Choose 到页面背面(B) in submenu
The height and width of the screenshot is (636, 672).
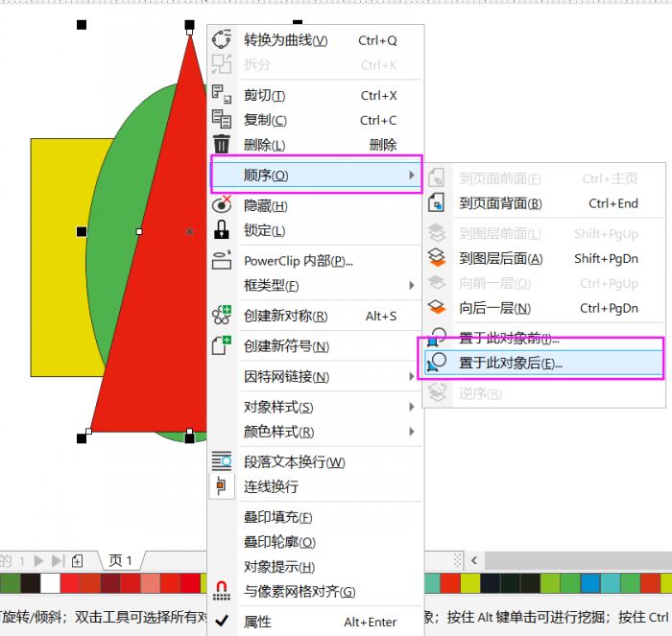click(544, 203)
